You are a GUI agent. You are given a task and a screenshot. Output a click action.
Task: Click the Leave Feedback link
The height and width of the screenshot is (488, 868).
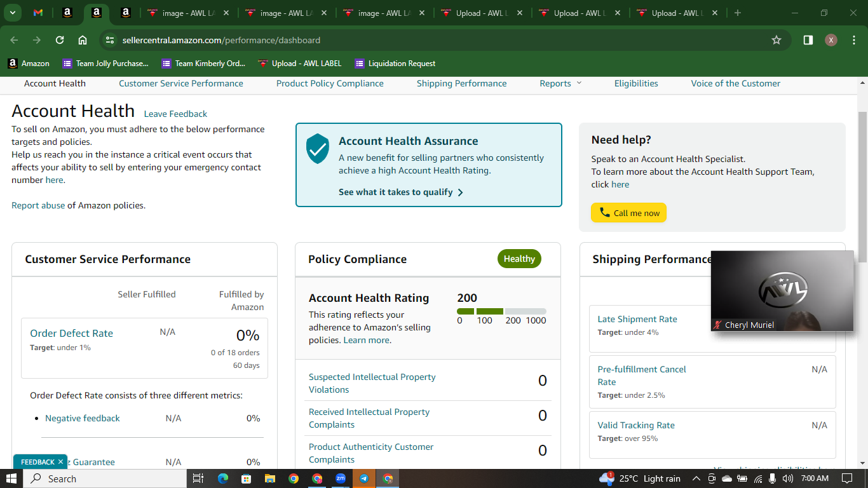point(175,114)
